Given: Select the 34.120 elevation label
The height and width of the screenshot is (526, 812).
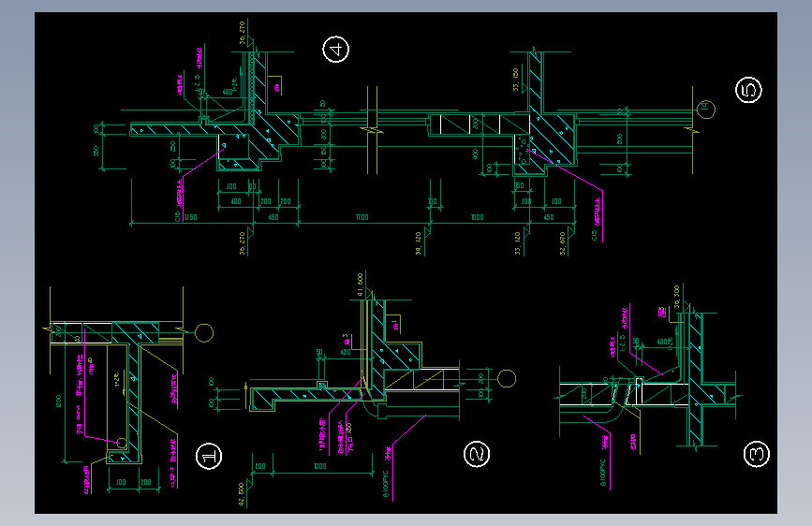Looking at the screenshot, I should point(418,243).
